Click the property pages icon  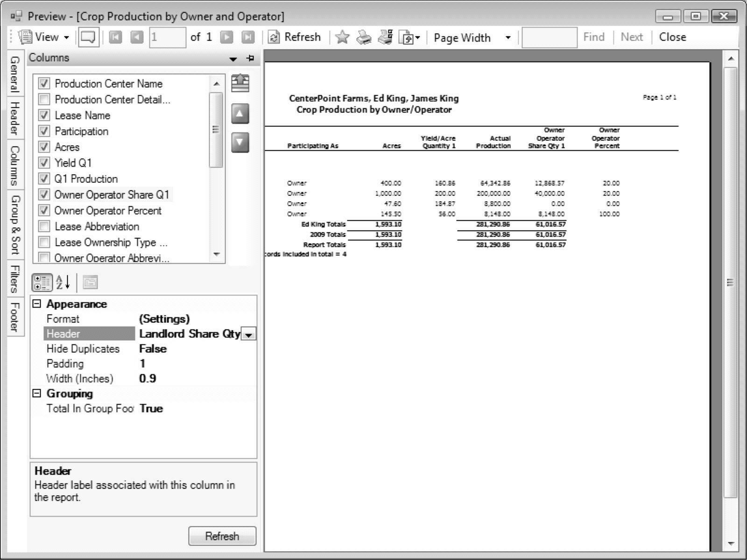pyautogui.click(x=90, y=282)
